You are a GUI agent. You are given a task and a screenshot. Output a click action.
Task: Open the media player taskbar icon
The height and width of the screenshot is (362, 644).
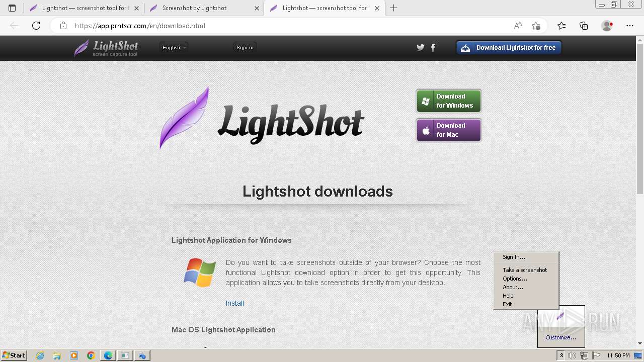[74, 355]
